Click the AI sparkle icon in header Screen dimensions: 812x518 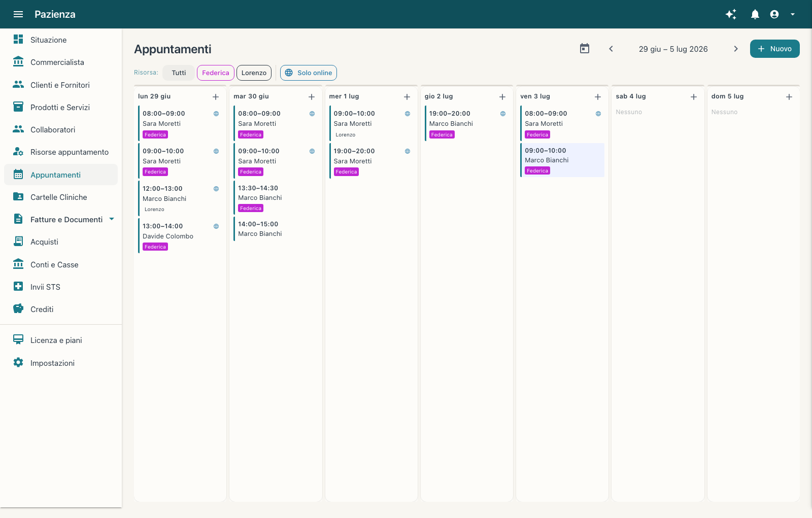tap(731, 14)
